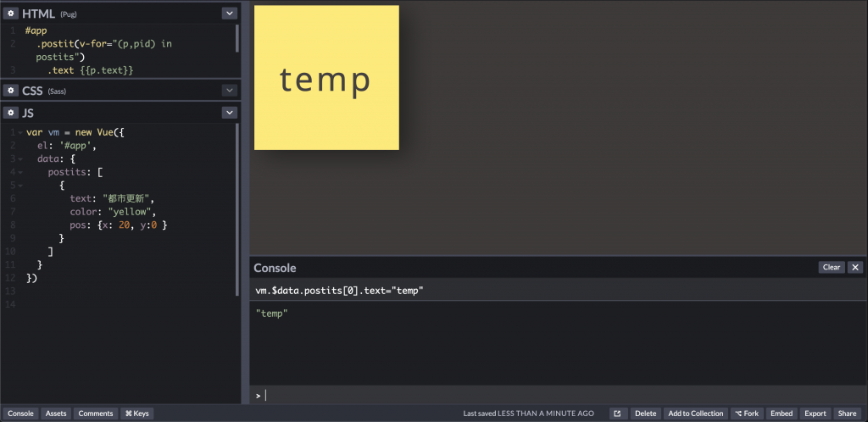The width and height of the screenshot is (868, 422).
Task: Click the Console panel heading
Action: [x=275, y=268]
